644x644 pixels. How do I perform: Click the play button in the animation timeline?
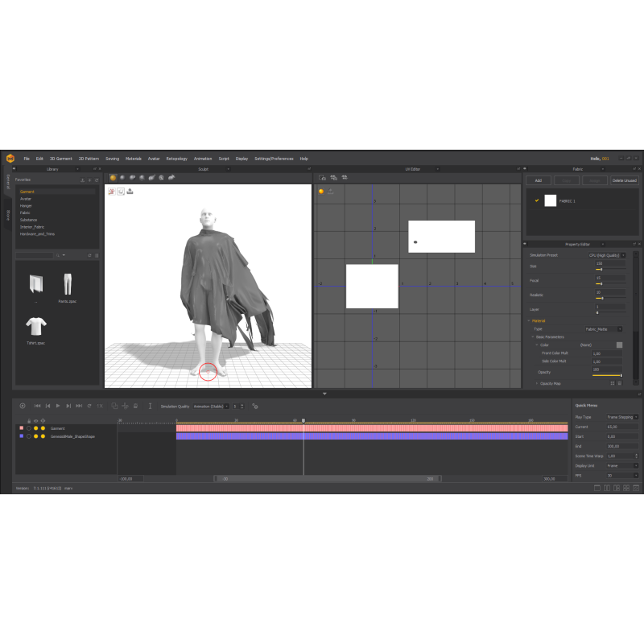tap(58, 406)
